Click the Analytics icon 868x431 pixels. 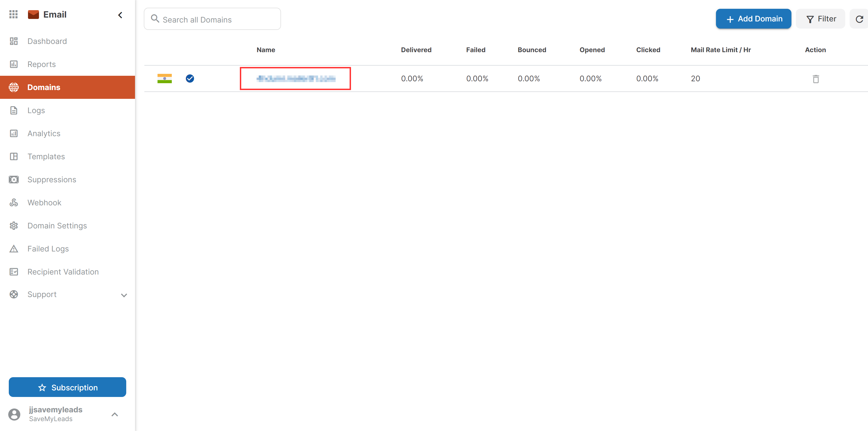tap(14, 133)
